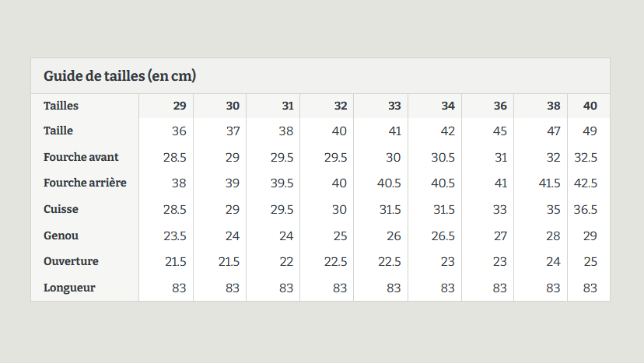Select the size 29 column header
Image resolution: width=644 pixels, height=363 pixels.
[180, 106]
